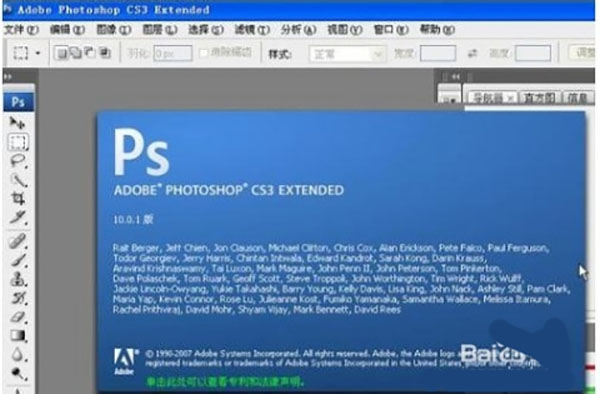This screenshot has height=394, width=600.
Task: Switch to the 直方图 (Histogram) tab
Action: click(x=539, y=98)
